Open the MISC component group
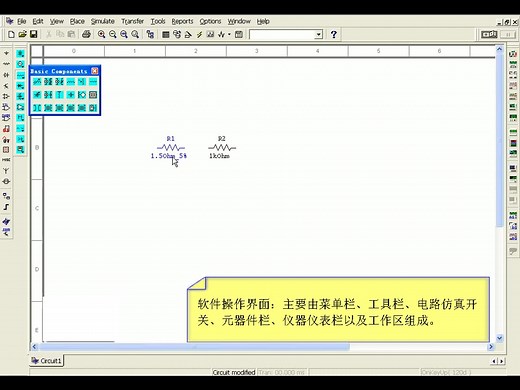This screenshot has width=520, height=390. pos(6,160)
